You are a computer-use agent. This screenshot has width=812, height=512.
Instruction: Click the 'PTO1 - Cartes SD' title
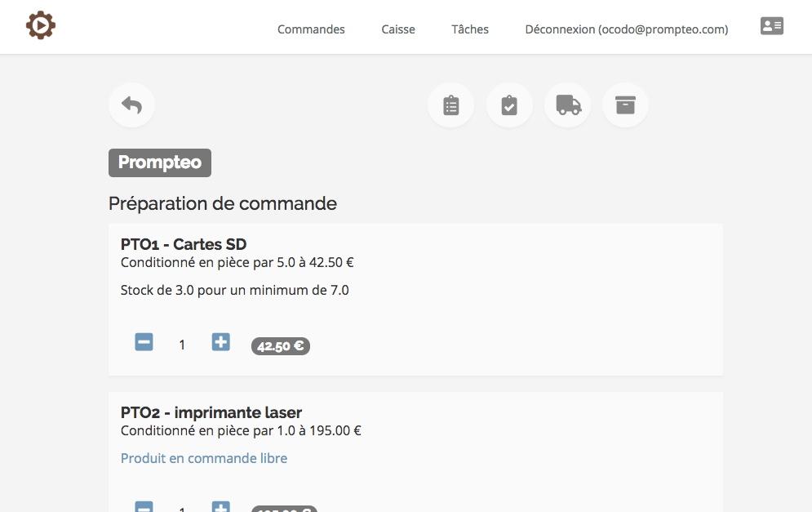coord(184,244)
